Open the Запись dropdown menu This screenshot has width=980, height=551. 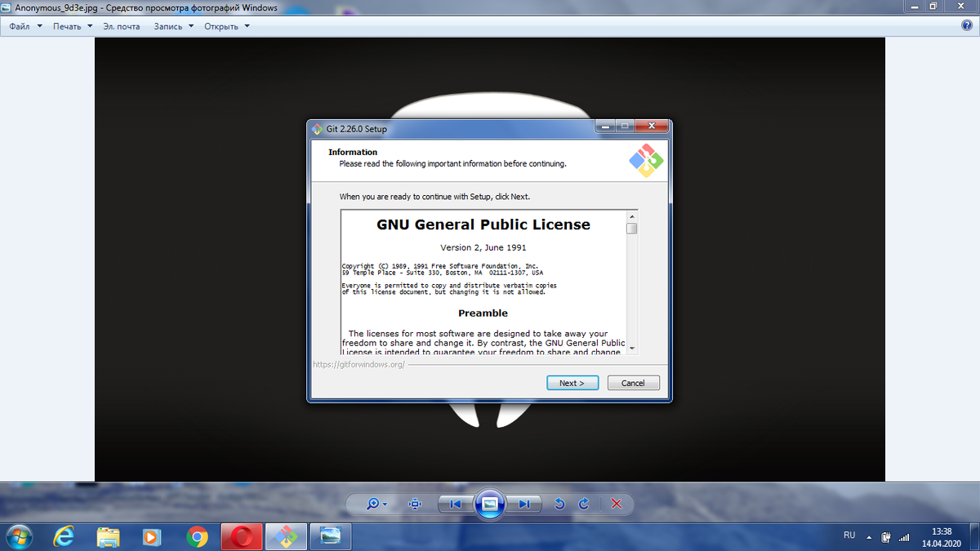173,26
